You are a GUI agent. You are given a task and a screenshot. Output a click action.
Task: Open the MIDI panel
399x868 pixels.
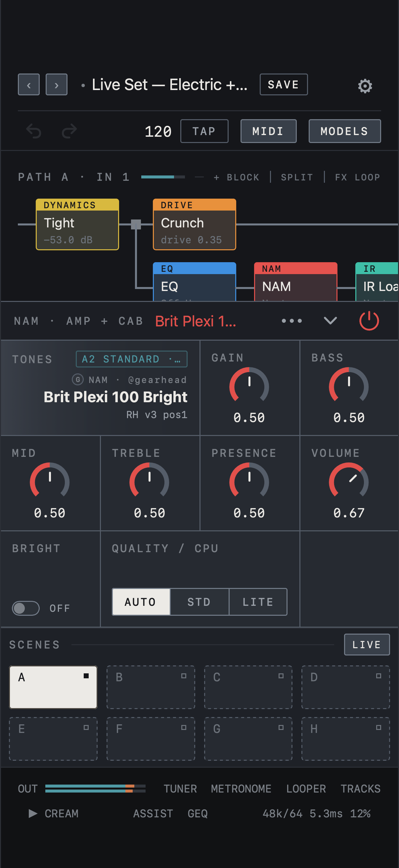point(268,131)
